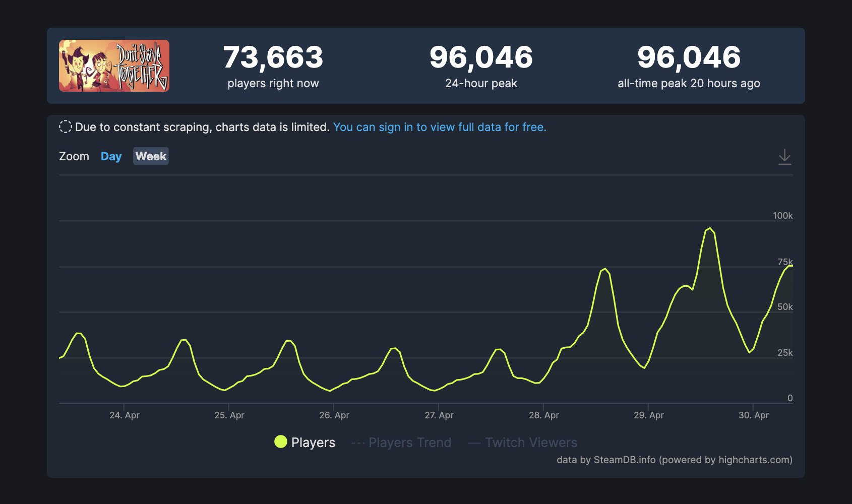Click the 100k y-axis label
Image resolution: width=852 pixels, height=504 pixels.
click(x=783, y=216)
